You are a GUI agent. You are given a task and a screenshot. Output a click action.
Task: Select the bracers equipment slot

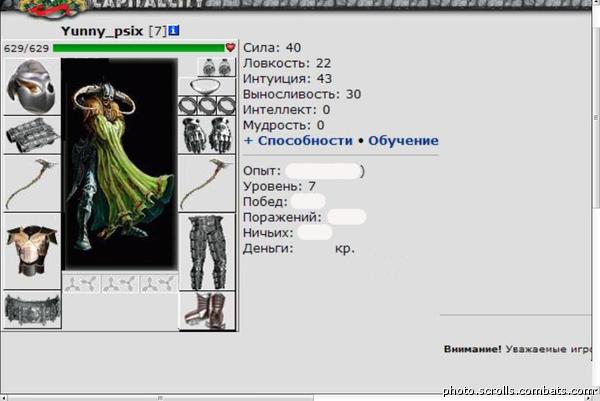click(32, 135)
